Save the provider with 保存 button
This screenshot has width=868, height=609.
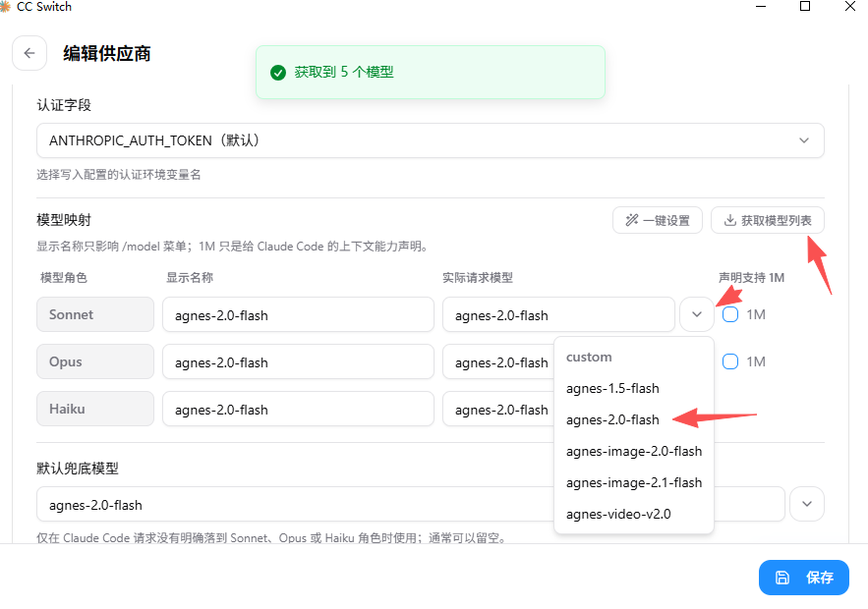pos(804,578)
